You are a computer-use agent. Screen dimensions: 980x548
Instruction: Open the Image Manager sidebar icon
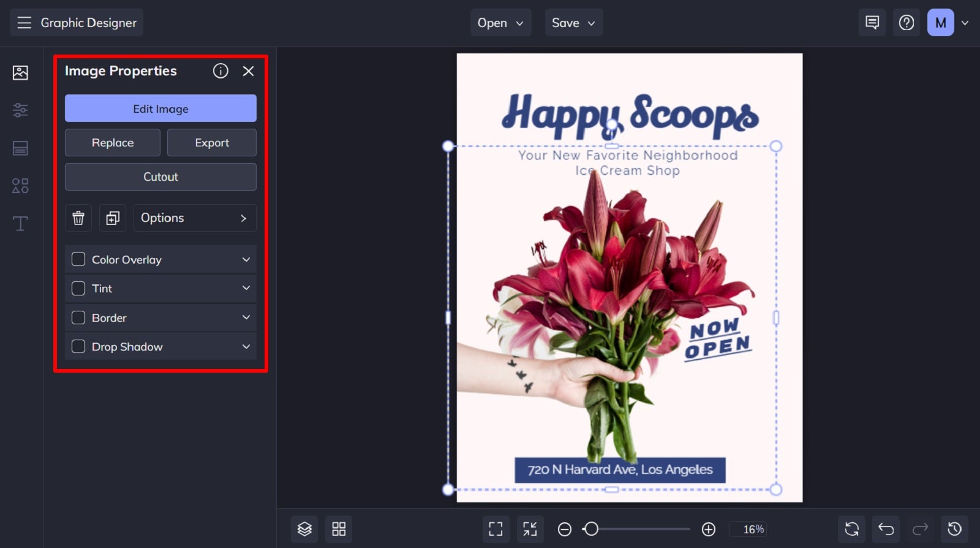pyautogui.click(x=20, y=72)
